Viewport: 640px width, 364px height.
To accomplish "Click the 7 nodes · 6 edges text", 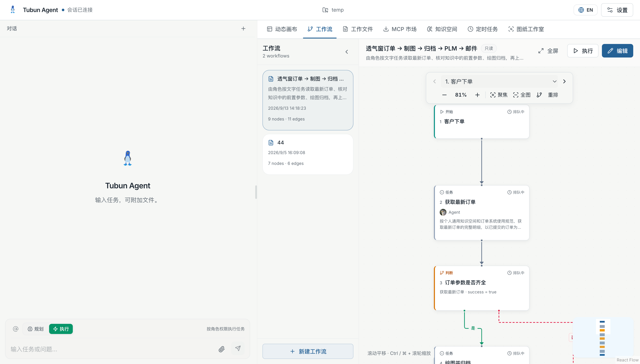I will tap(286, 163).
